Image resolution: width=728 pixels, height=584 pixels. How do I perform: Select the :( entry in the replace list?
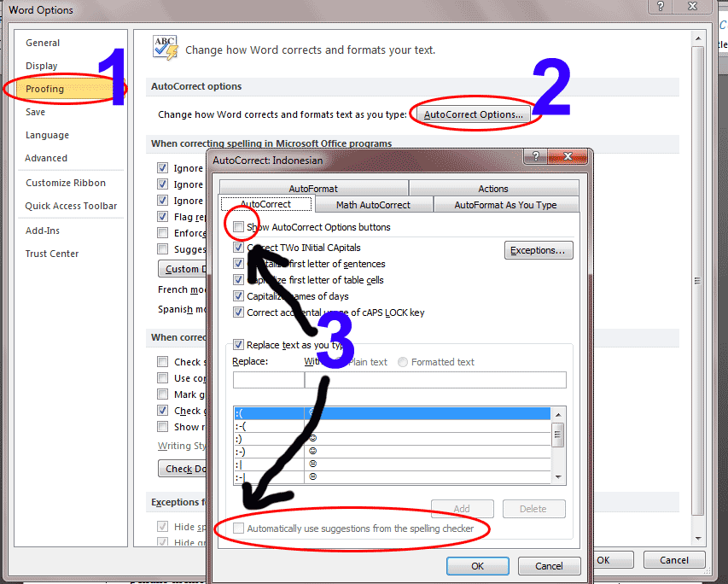point(393,413)
